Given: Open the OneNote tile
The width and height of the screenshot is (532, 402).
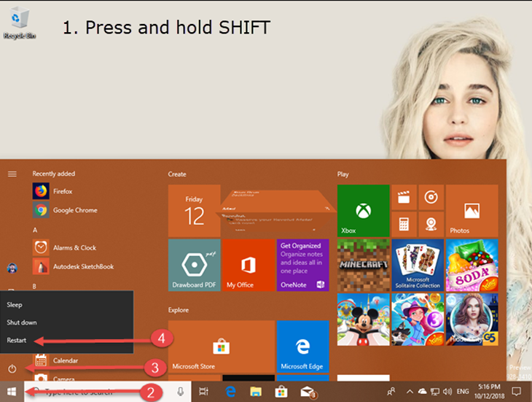Looking at the screenshot, I should pyautogui.click(x=302, y=265).
